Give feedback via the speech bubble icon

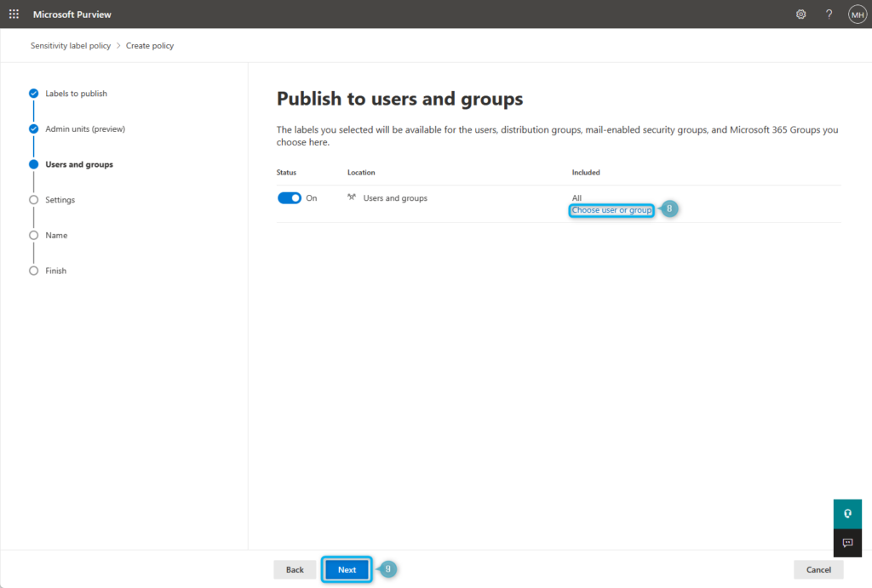(x=846, y=543)
